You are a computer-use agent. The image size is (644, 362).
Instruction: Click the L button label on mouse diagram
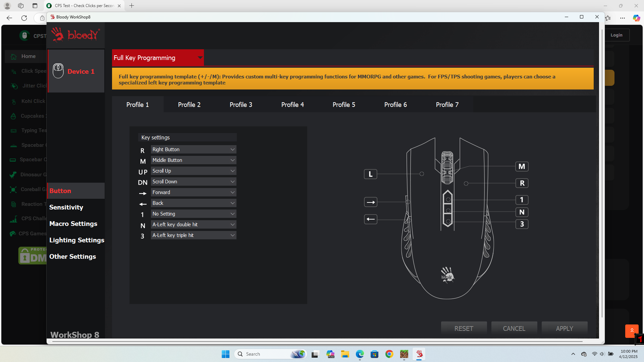tap(370, 174)
